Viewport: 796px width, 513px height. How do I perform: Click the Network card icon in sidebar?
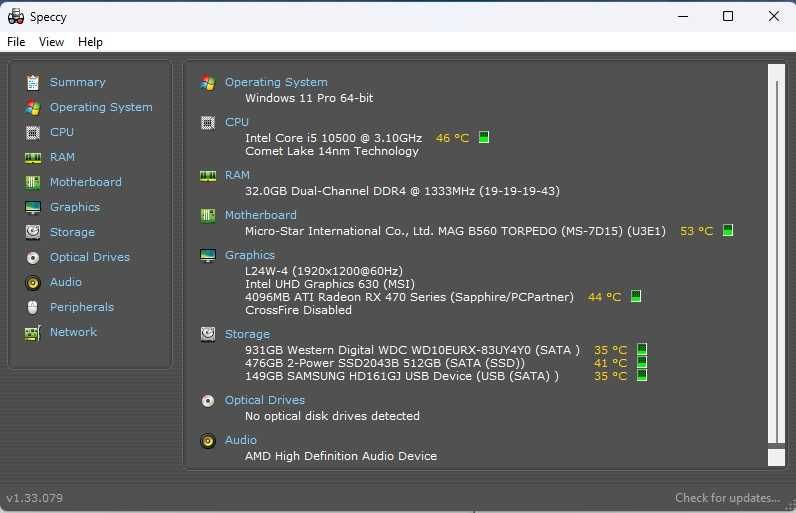pos(33,333)
